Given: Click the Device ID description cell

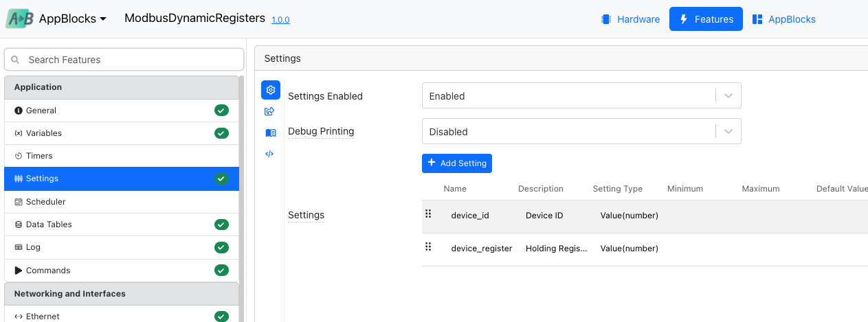Looking at the screenshot, I should click(544, 216).
